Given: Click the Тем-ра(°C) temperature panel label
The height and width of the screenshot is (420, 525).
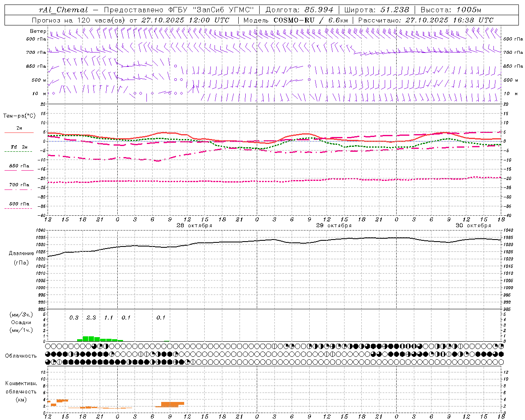Looking at the screenshot, I should [x=19, y=116].
